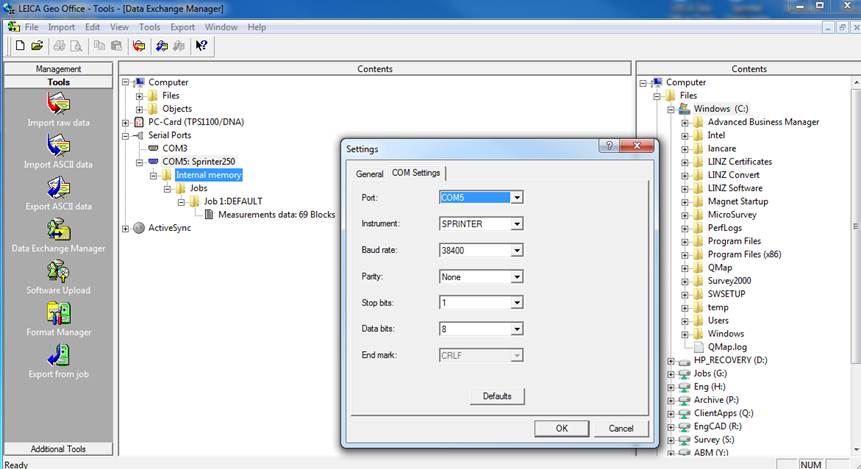Viewport: 861px width, 469px height.
Task: Expand the Program Files folder node
Action: (x=686, y=241)
